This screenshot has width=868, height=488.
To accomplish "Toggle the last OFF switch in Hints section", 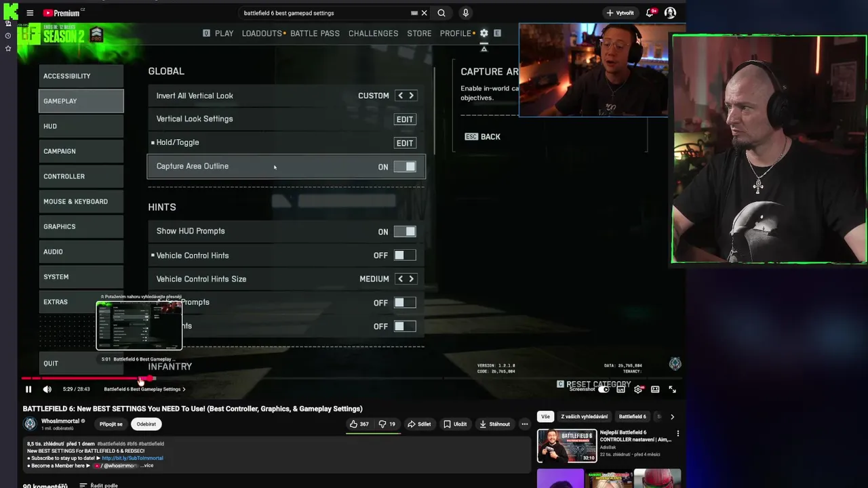I will click(x=405, y=327).
